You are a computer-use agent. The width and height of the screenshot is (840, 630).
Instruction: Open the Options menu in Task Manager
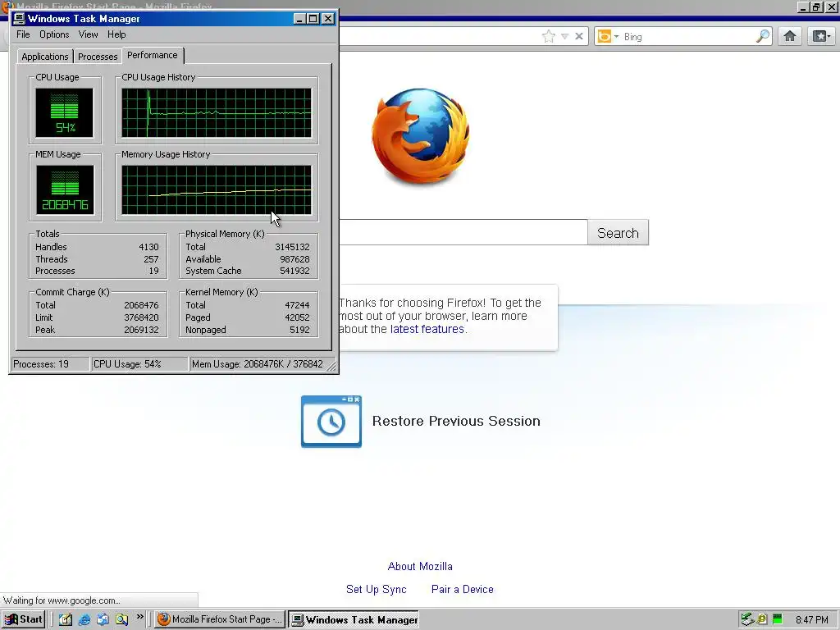pyautogui.click(x=54, y=34)
